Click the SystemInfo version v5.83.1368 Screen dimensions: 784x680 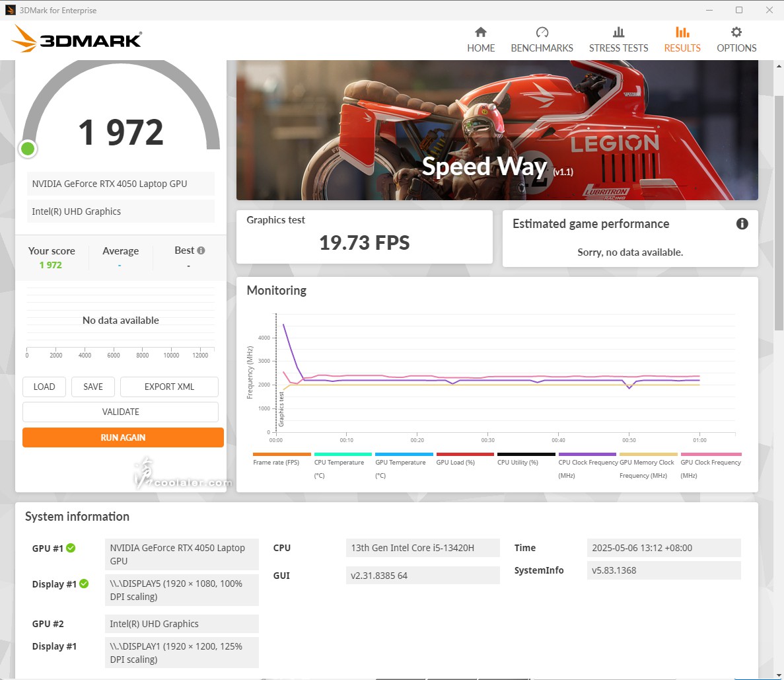[x=664, y=570]
